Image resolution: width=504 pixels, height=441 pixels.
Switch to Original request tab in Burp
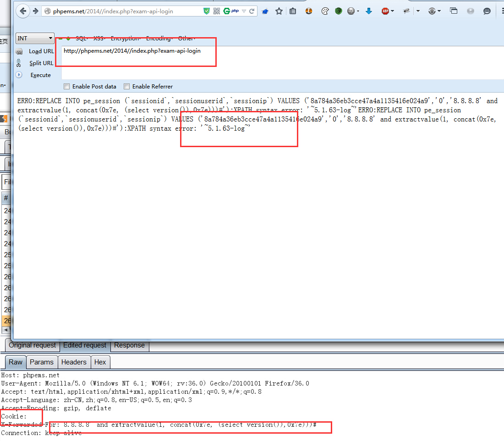tap(32, 346)
